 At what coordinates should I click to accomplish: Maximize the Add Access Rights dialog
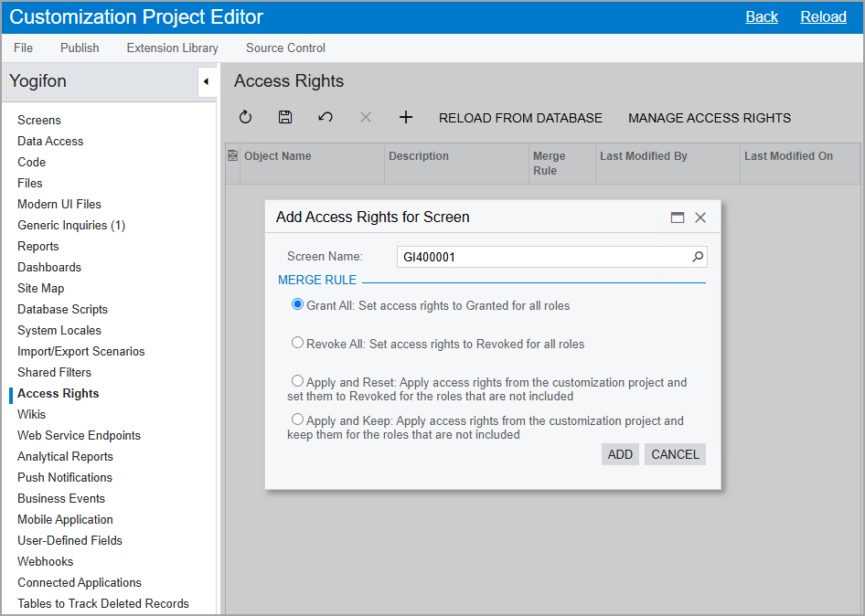point(678,218)
